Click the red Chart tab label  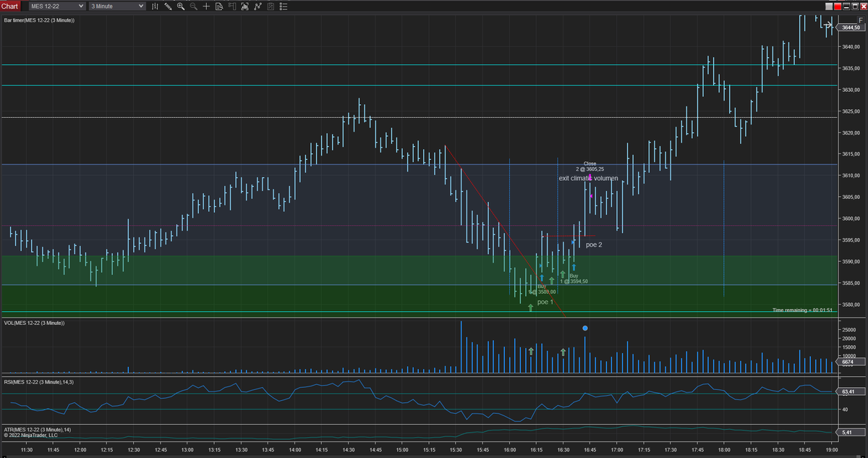(10, 6)
